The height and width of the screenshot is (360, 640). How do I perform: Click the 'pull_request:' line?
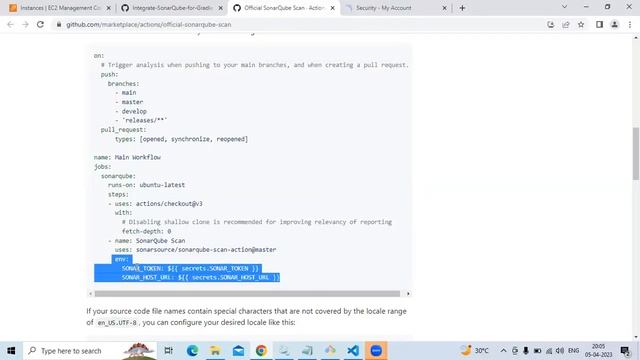(x=123, y=129)
